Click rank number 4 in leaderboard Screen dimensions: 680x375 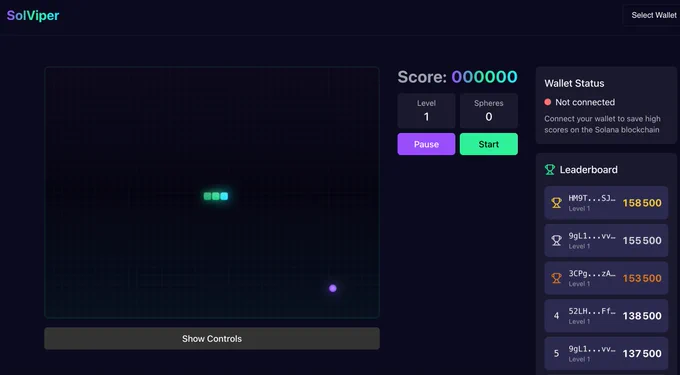pyautogui.click(x=556, y=316)
